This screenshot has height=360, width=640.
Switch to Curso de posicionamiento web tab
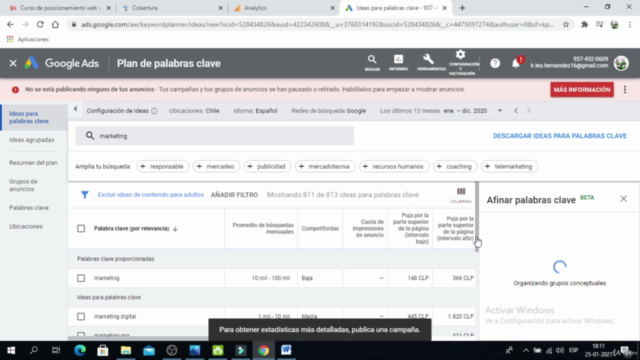pos(59,8)
